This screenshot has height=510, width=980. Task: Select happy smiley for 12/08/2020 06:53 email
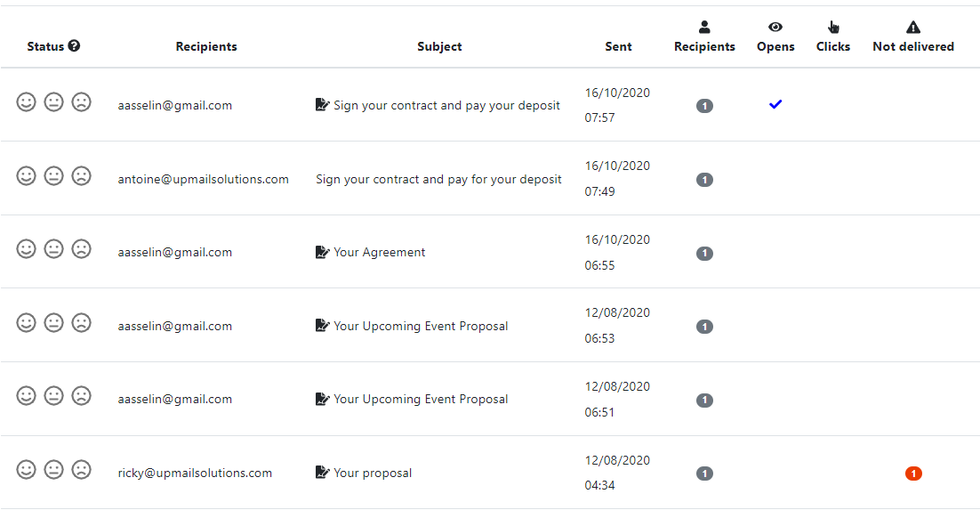[26, 323]
